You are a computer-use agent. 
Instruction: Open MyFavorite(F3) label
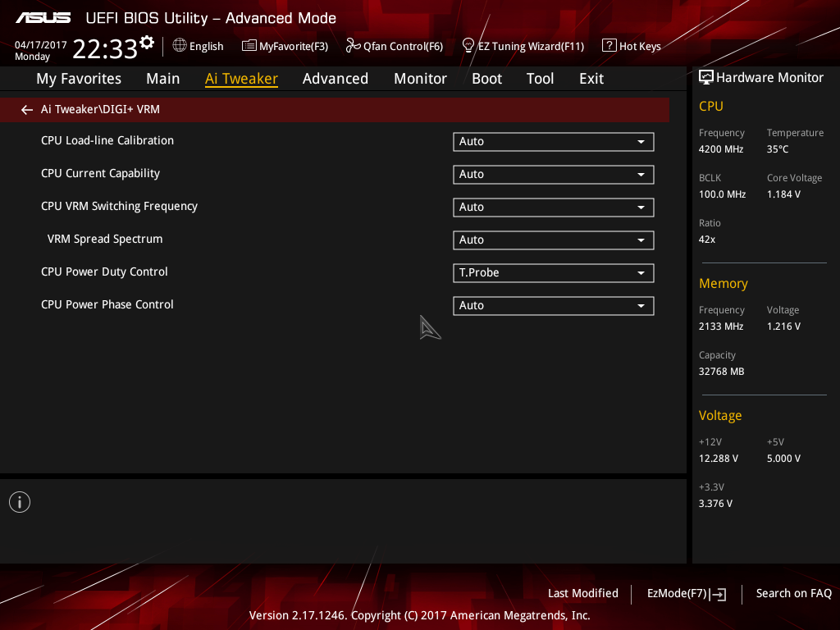tap(294, 47)
